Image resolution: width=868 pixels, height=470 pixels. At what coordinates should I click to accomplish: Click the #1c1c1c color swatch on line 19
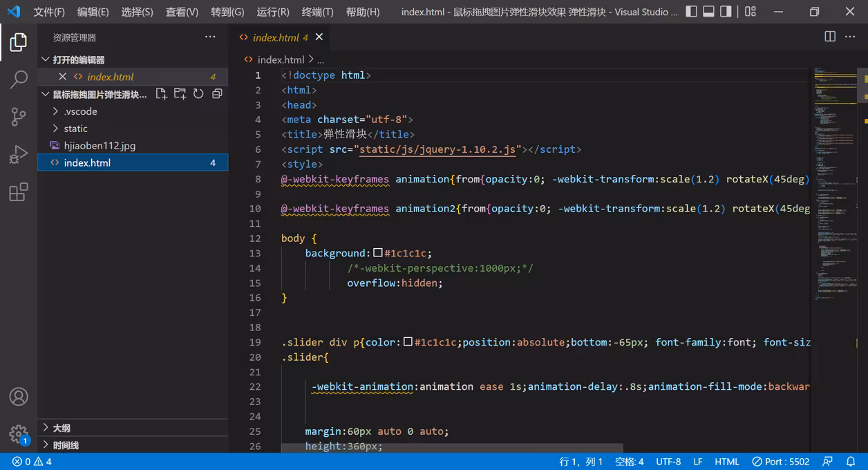(408, 342)
